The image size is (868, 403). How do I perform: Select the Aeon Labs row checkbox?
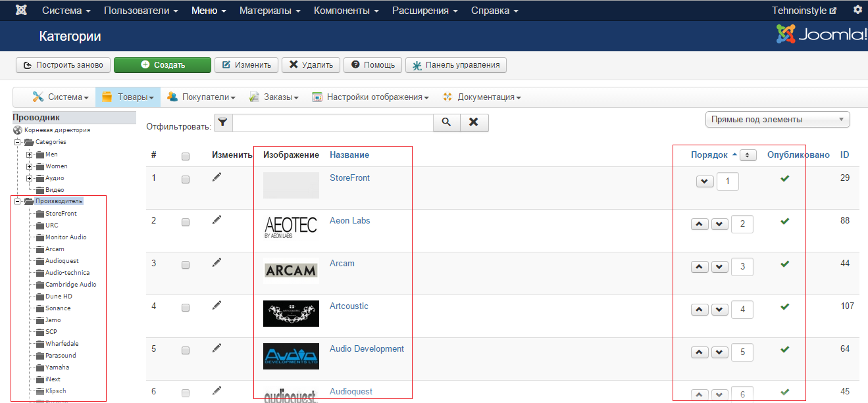[x=186, y=222]
